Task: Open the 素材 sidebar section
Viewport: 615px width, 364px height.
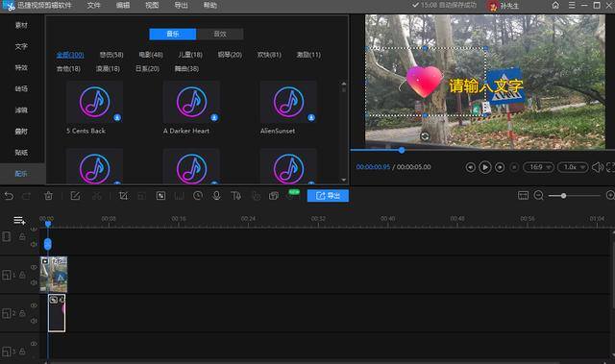Action: [x=21, y=25]
